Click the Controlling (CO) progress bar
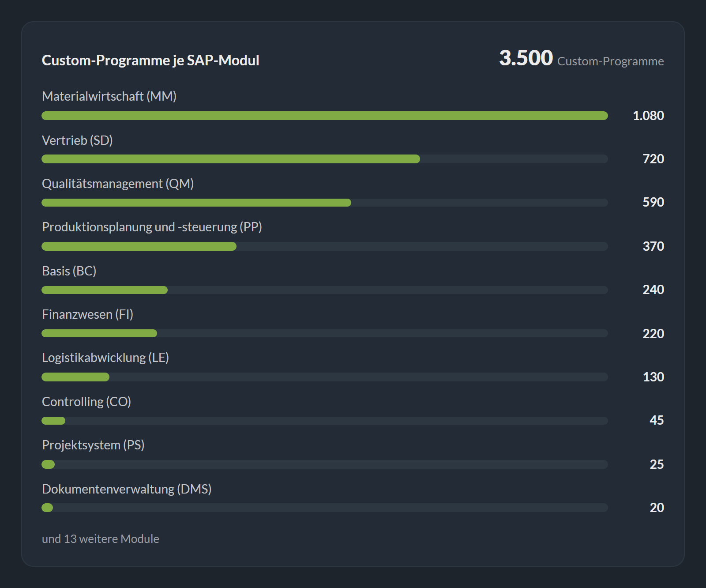The image size is (706, 588). coord(325,421)
